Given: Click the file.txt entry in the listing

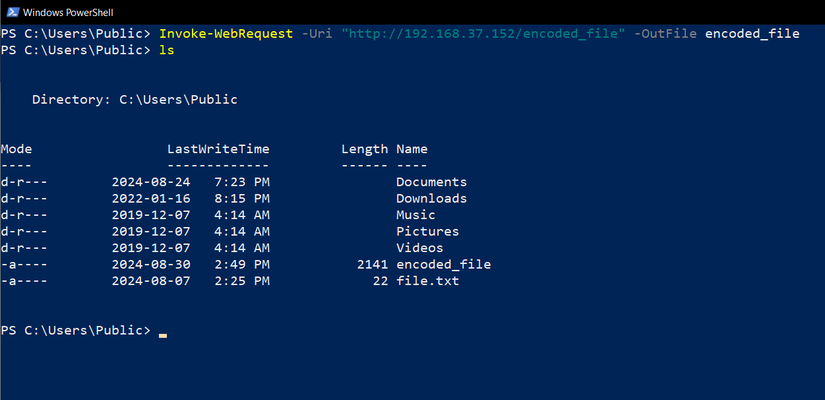Looking at the screenshot, I should 427,281.
